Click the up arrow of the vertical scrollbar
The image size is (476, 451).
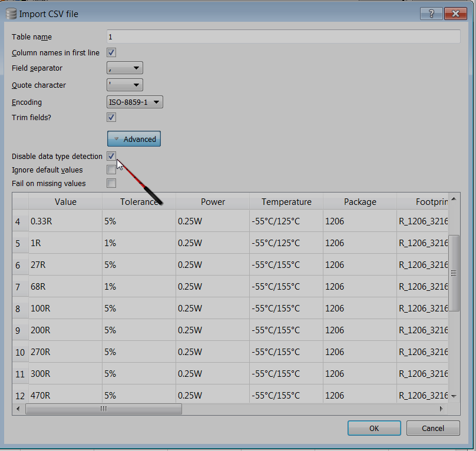[455, 197]
